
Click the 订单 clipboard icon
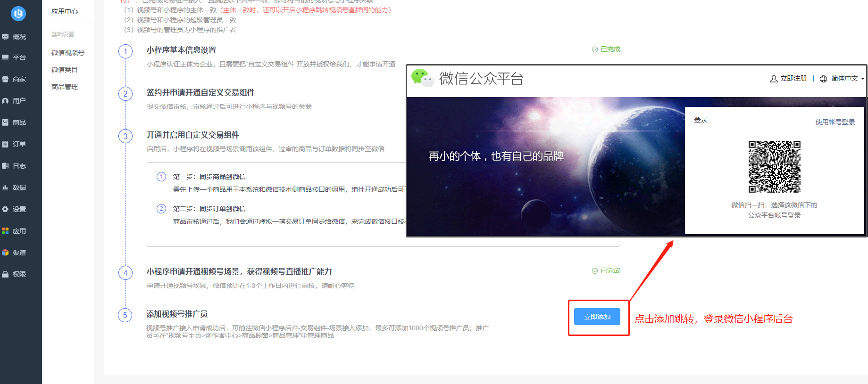click(5, 144)
